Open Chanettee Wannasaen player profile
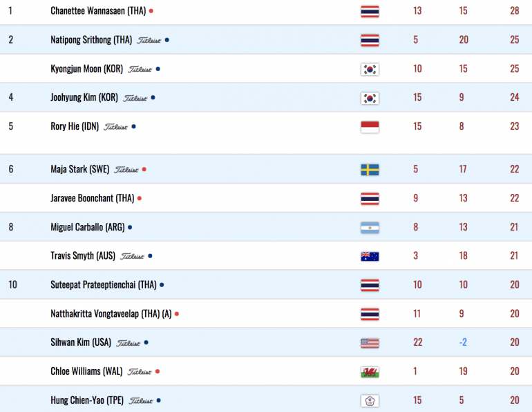Image resolution: width=532 pixels, height=412 pixels. (x=98, y=11)
